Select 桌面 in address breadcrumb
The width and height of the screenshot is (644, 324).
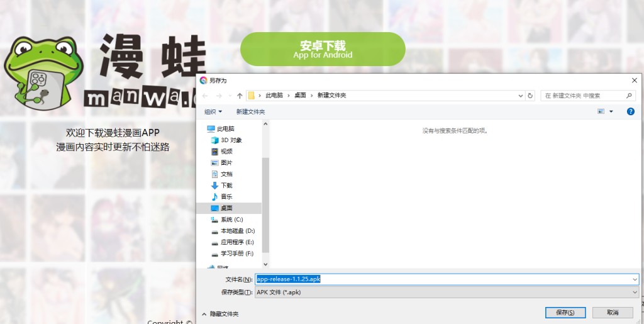point(300,95)
